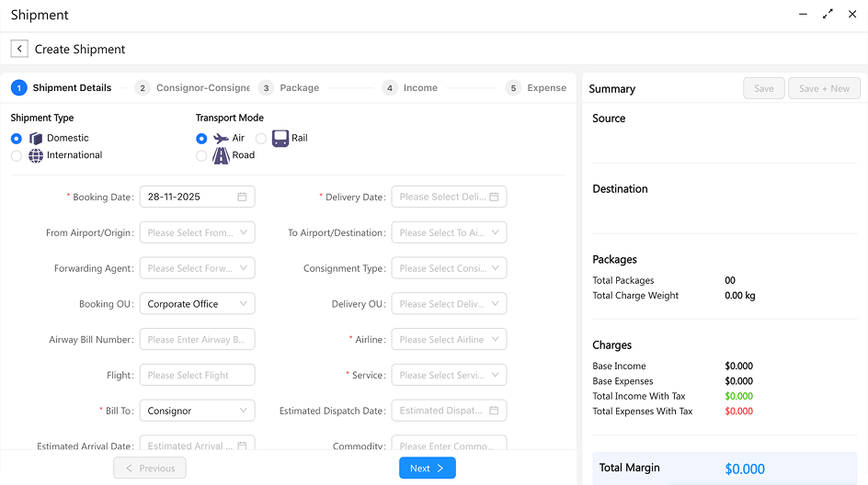This screenshot has height=485, width=868.
Task: Click the Save + New button
Action: click(x=824, y=88)
